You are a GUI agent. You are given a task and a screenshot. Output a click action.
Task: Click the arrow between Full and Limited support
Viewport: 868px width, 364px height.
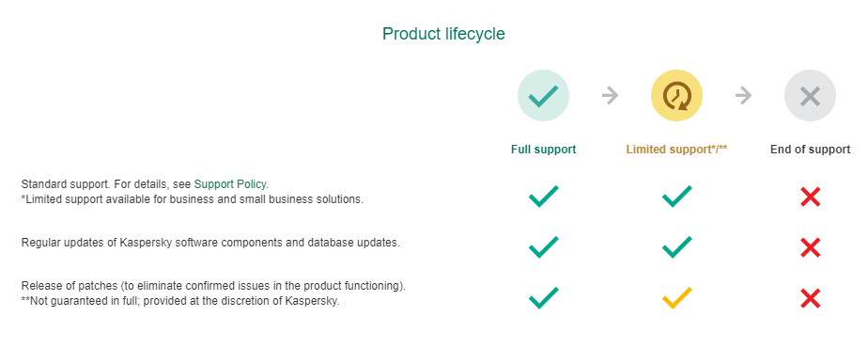[610, 95]
